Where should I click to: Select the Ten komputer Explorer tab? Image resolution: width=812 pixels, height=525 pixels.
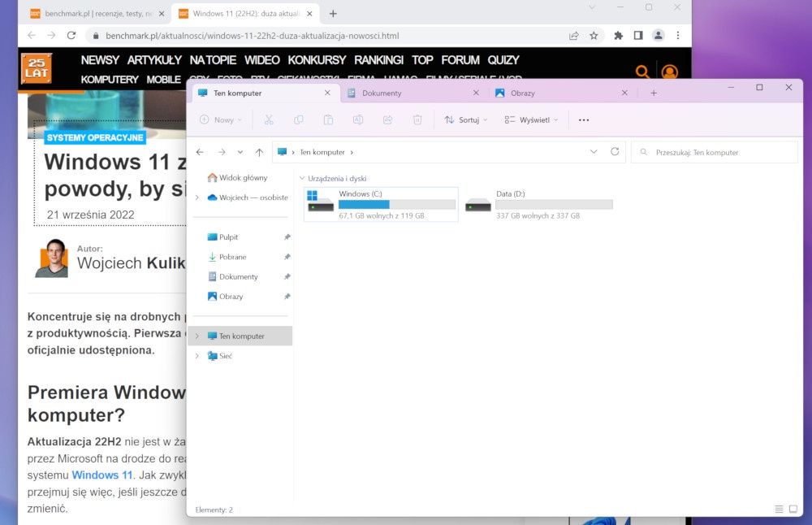point(266,93)
